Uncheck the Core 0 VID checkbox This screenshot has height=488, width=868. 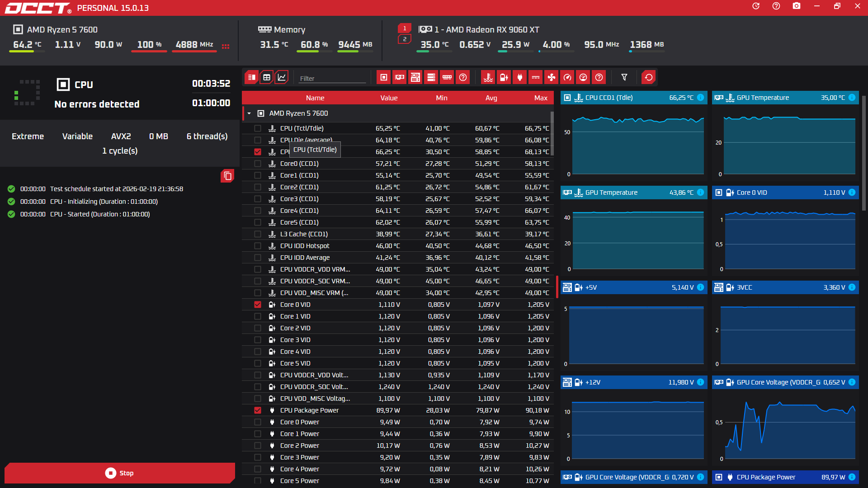coord(258,305)
